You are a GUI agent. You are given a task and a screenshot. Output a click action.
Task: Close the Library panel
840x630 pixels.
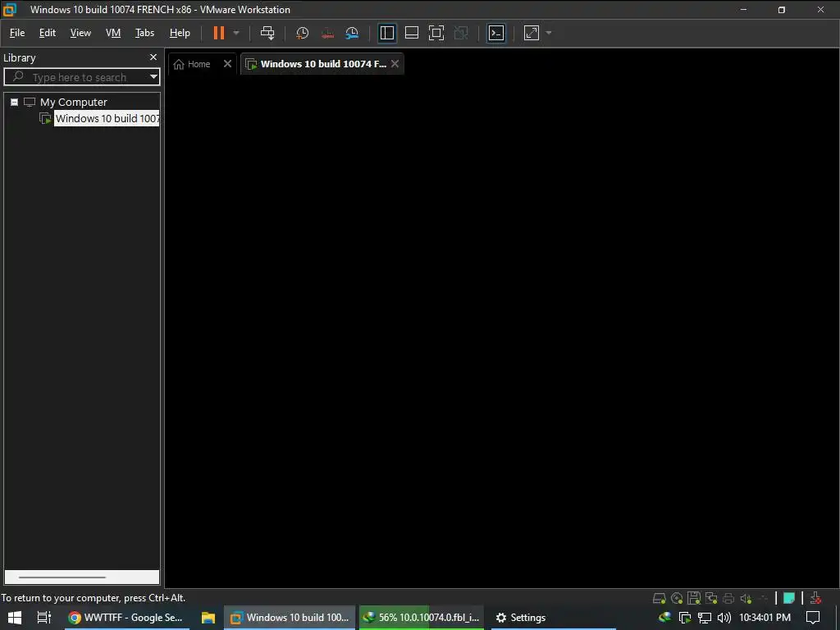(153, 57)
